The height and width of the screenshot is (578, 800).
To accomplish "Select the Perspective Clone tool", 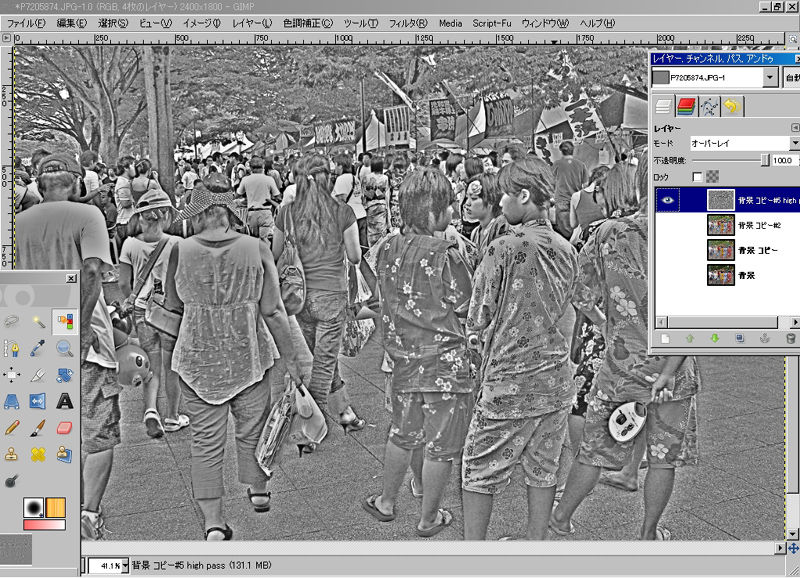I will tap(65, 454).
